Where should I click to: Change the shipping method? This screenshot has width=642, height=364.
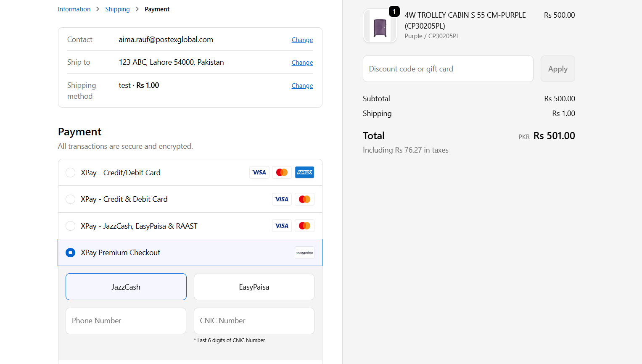click(x=302, y=86)
